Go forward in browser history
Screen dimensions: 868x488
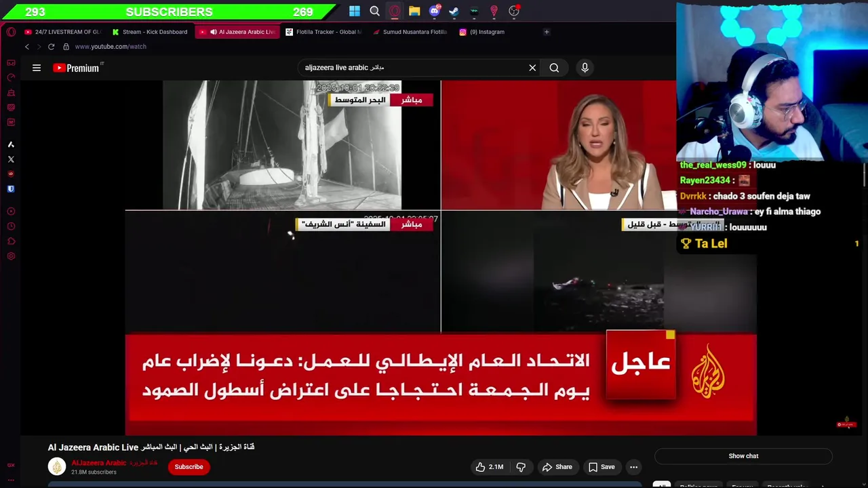point(39,47)
